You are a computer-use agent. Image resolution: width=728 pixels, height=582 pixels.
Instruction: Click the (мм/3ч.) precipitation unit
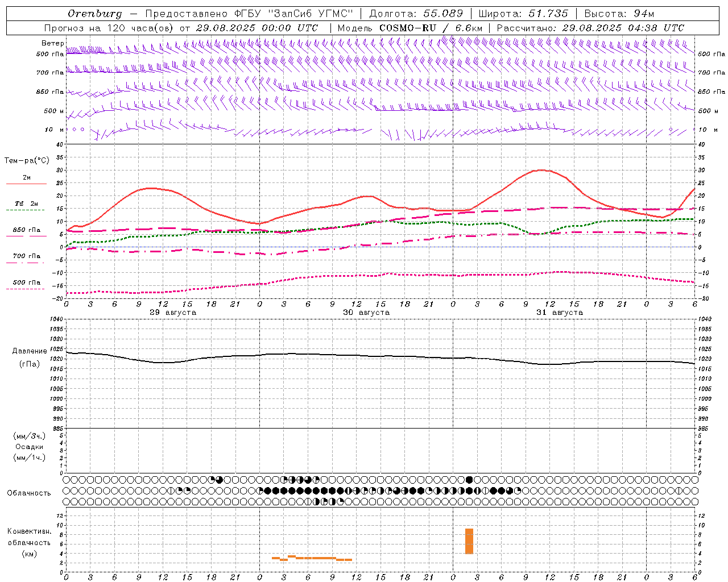(x=30, y=436)
